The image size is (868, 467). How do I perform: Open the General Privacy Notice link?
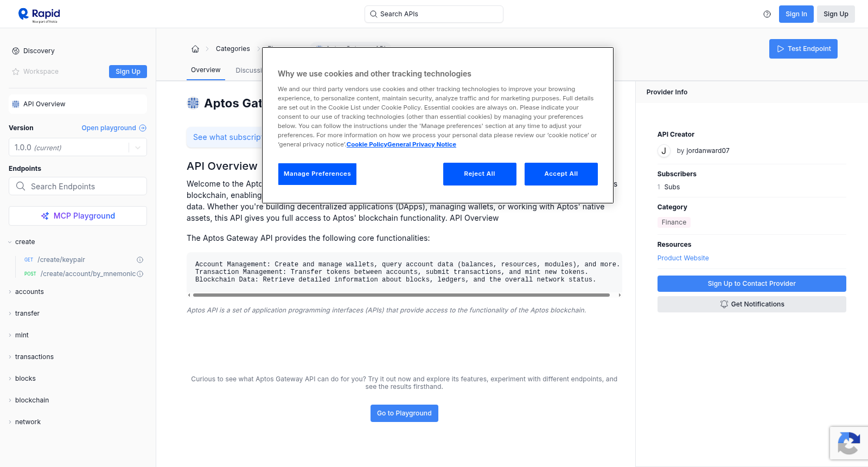tap(422, 144)
